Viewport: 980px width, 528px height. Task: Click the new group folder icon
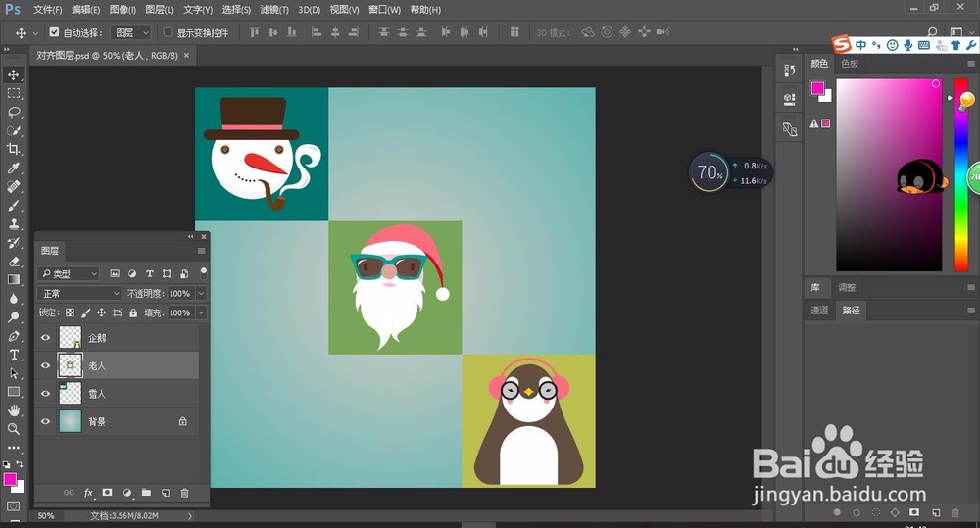coord(146,493)
